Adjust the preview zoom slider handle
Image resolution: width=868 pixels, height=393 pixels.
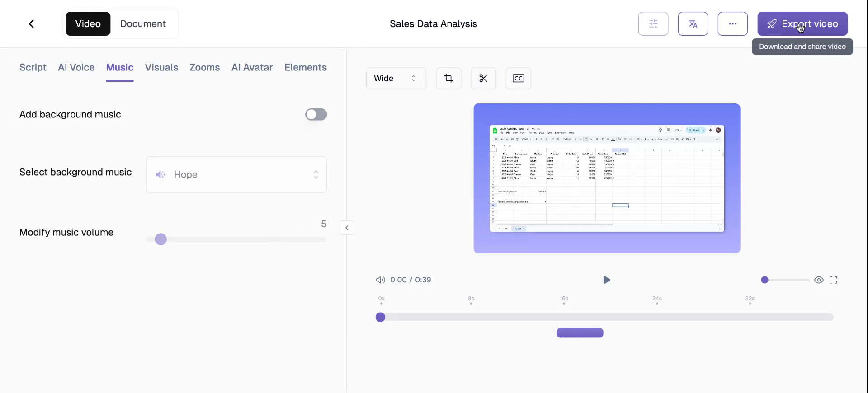click(x=764, y=280)
